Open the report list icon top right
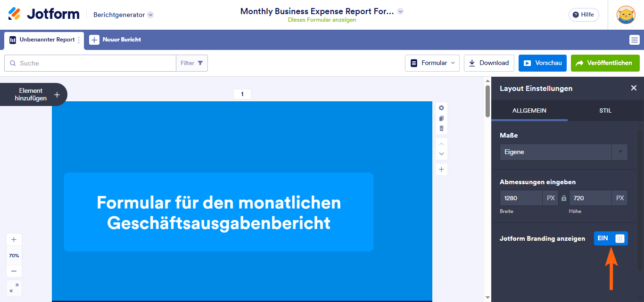Image resolution: width=644 pixels, height=302 pixels. point(635,40)
